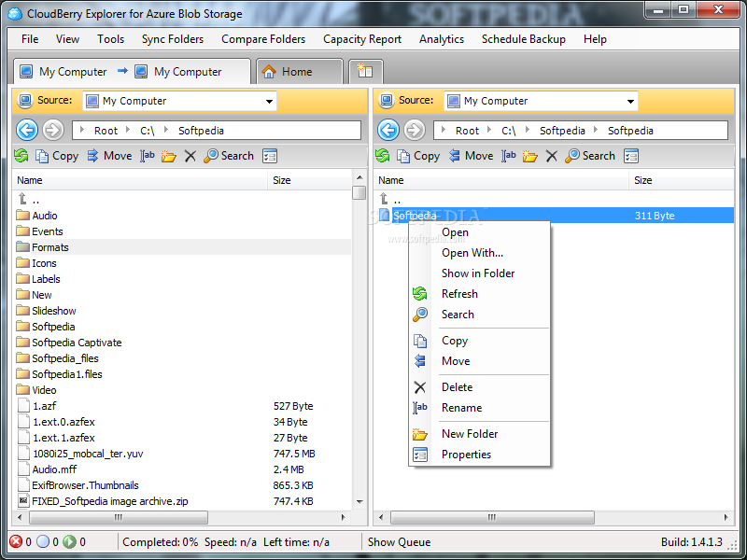Click the right pane Delete X icon

(x=551, y=156)
